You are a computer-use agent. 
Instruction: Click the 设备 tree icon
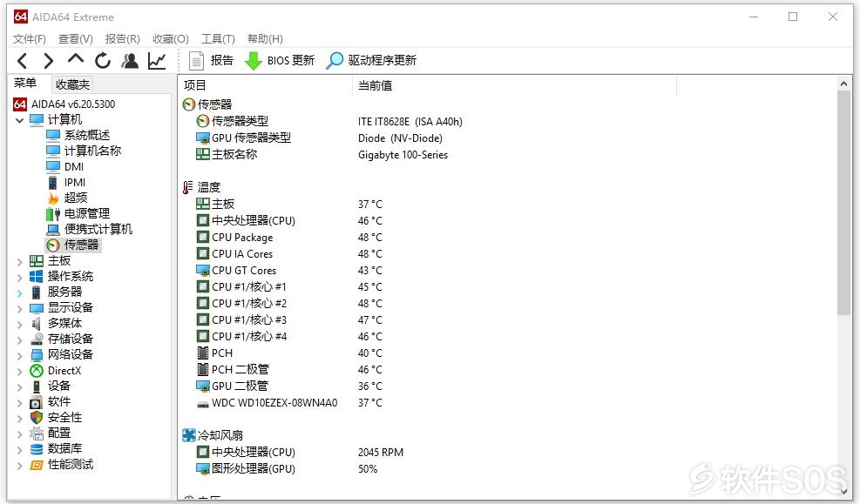click(x=37, y=386)
